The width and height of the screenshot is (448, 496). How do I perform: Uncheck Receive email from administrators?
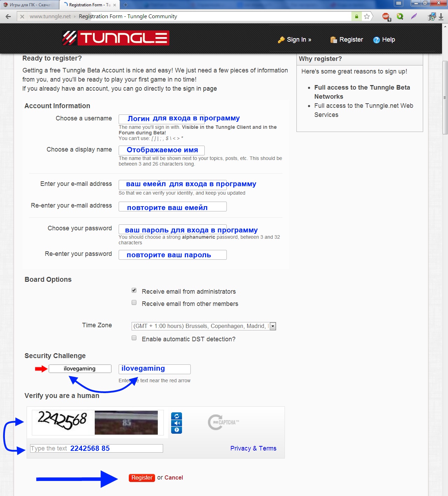134,291
